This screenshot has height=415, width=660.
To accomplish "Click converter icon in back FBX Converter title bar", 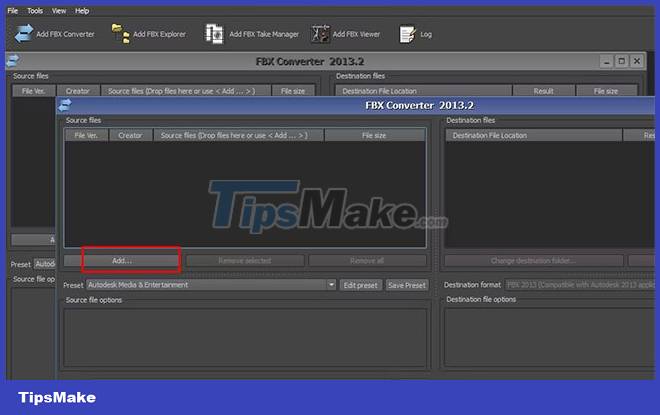I will click(x=13, y=61).
